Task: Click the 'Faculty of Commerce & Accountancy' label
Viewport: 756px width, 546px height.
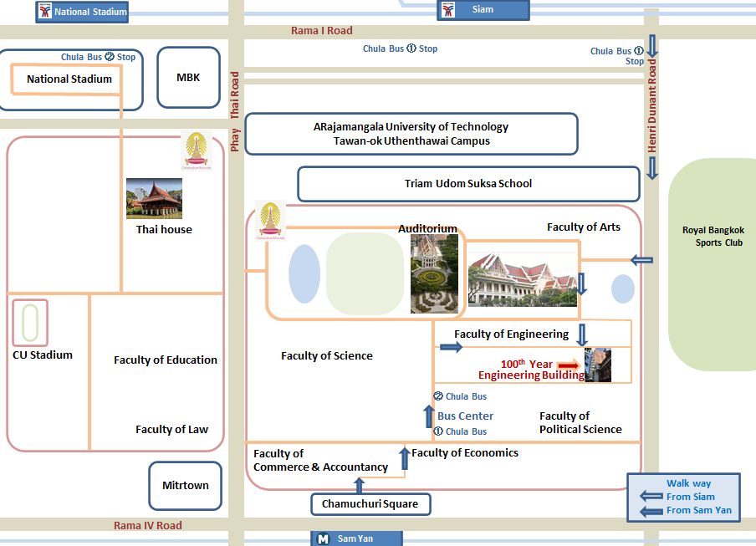Action: 320,460
